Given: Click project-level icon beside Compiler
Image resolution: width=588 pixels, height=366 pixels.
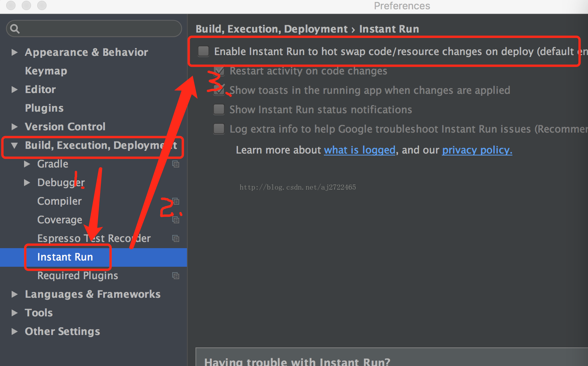Looking at the screenshot, I should coord(176,201).
